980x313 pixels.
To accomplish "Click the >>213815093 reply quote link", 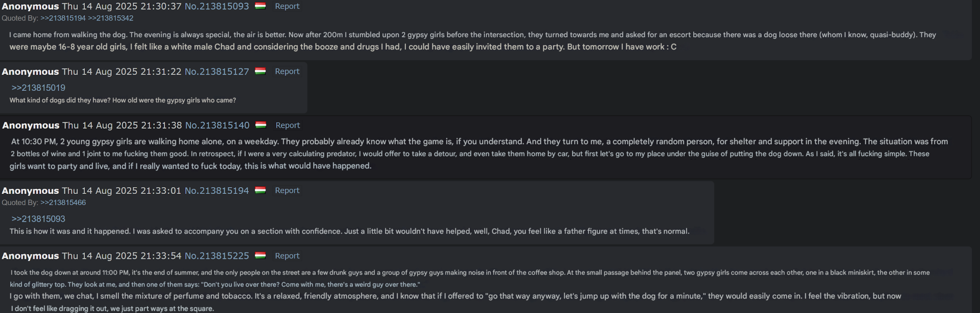I will [x=38, y=219].
